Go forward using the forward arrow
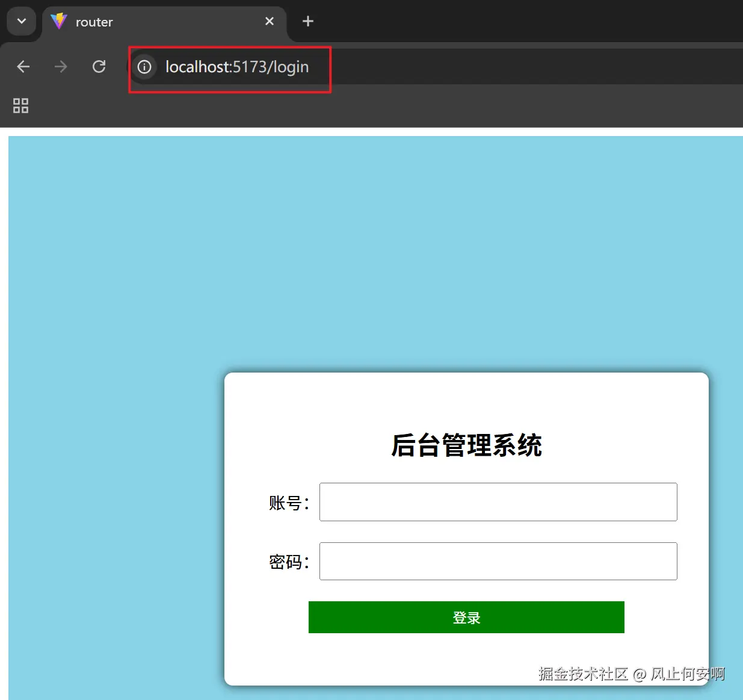The width and height of the screenshot is (743, 700). coord(61,67)
